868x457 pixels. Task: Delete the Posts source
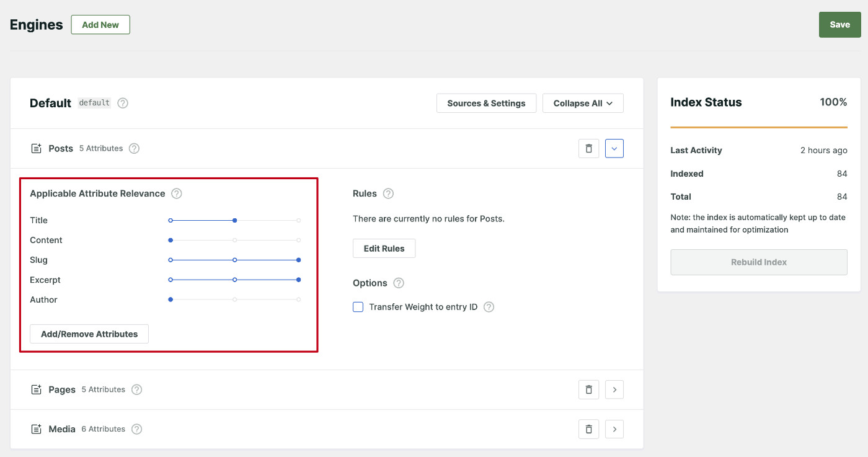[x=588, y=148]
